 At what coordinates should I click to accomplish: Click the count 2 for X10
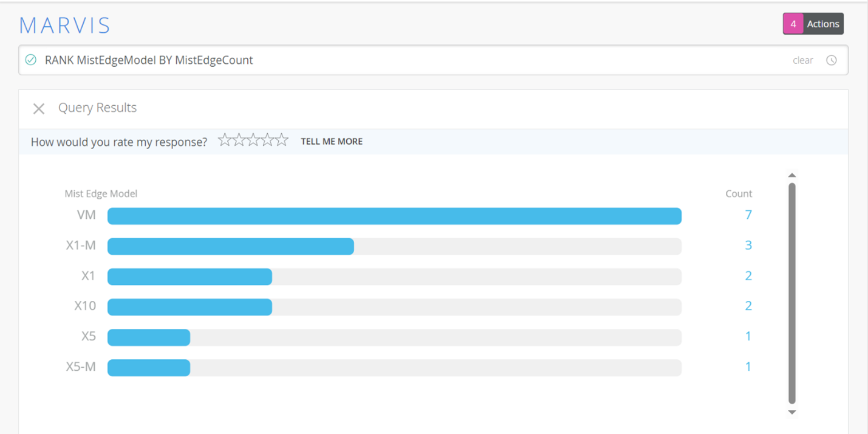(748, 306)
